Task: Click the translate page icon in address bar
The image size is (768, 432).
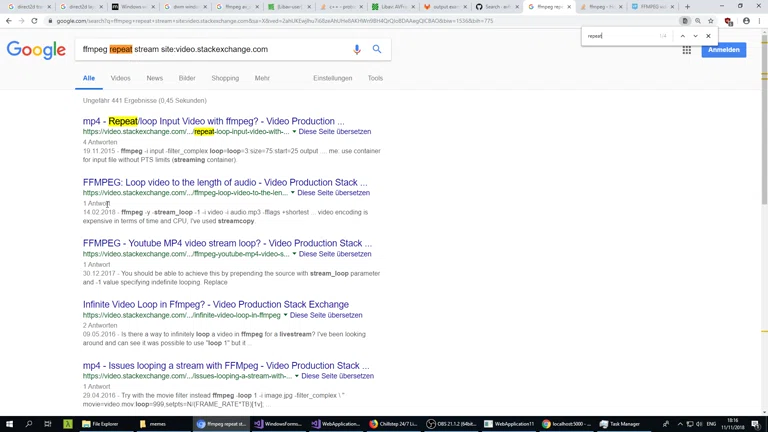Action: pyautogui.click(x=685, y=21)
